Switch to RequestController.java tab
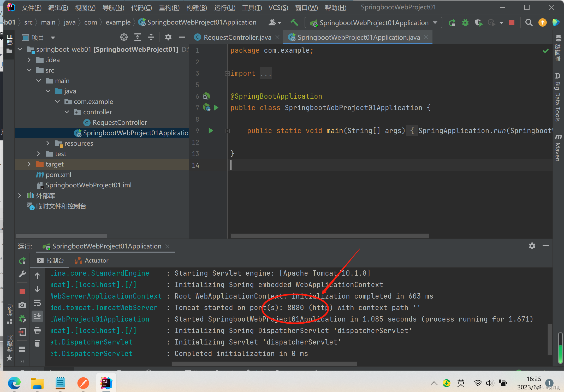The height and width of the screenshot is (392, 564). point(237,37)
